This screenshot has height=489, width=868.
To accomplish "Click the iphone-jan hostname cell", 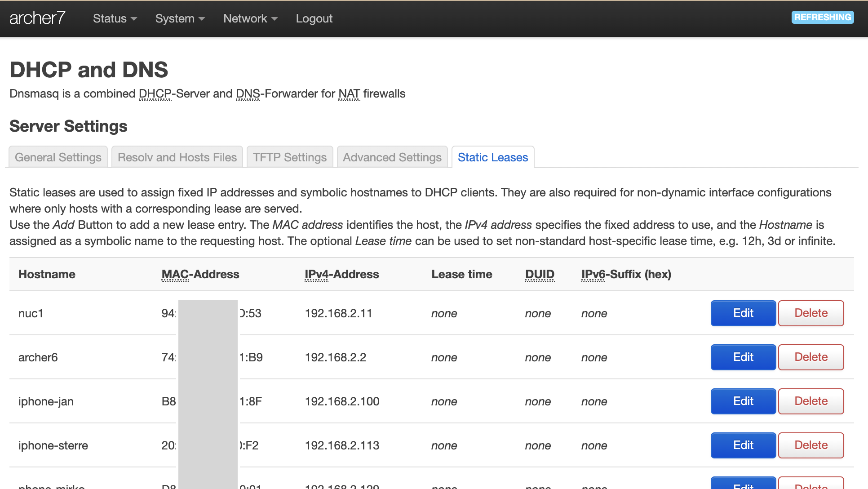I will (46, 401).
